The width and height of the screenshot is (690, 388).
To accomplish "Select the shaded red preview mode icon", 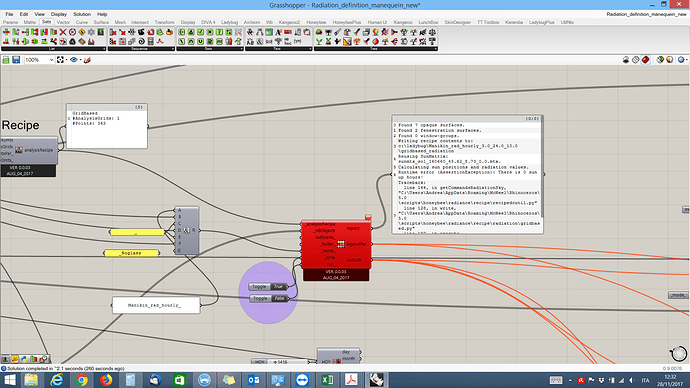I will pyautogui.click(x=646, y=60).
